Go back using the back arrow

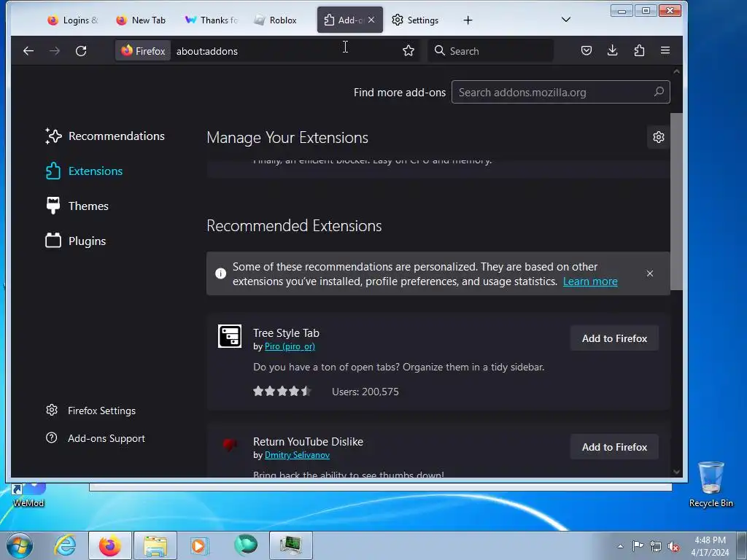(x=28, y=51)
